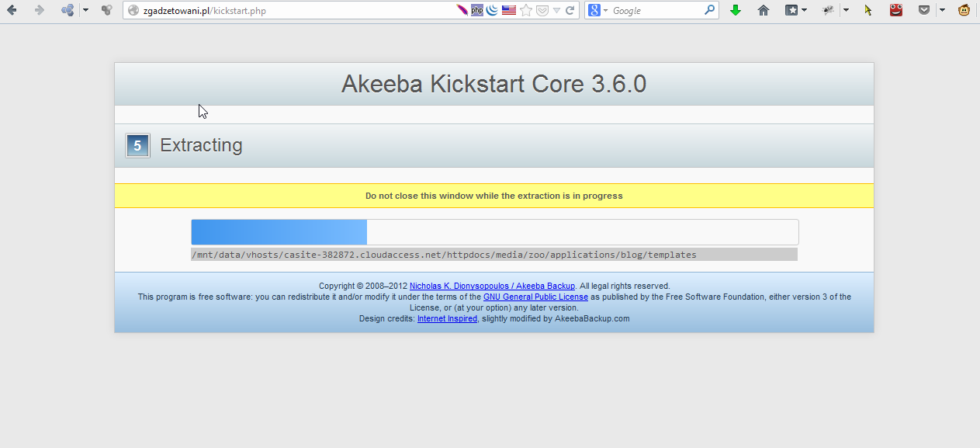Click the Google search input field
The image size is (980, 448).
pyautogui.click(x=656, y=11)
